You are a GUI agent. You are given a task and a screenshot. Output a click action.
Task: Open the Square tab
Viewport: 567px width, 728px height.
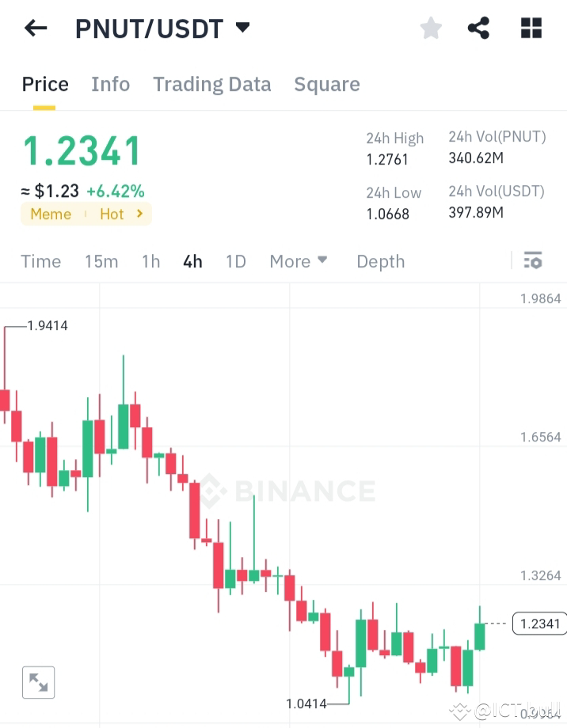point(326,84)
